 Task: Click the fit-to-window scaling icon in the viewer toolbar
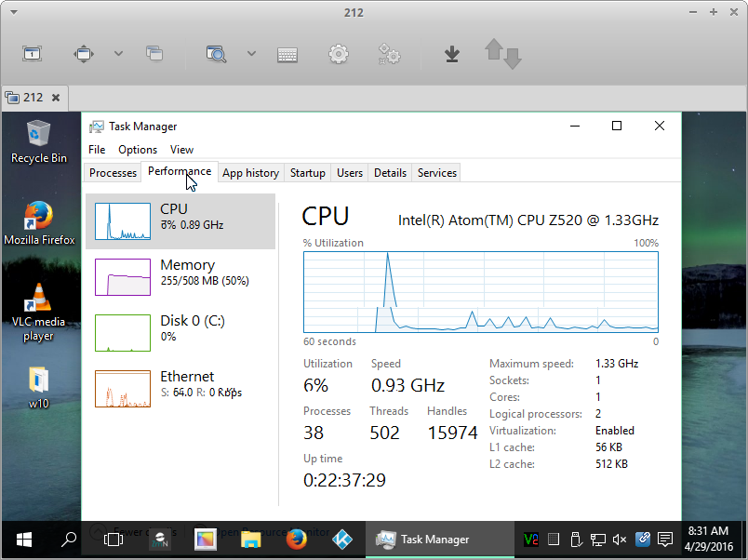point(84,53)
